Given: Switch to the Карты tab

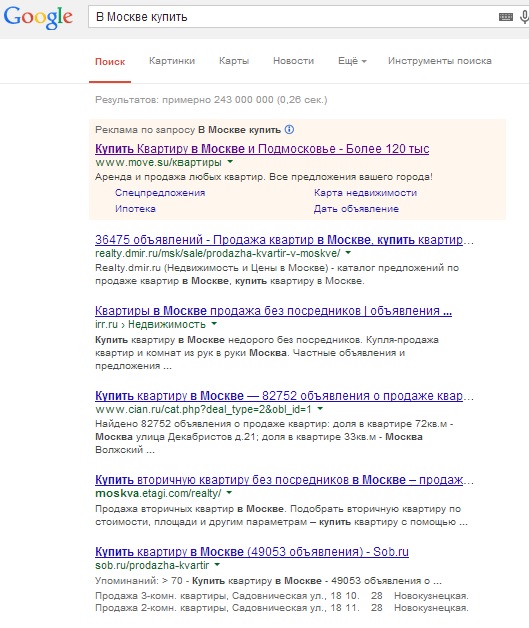Looking at the screenshot, I should coord(234,61).
